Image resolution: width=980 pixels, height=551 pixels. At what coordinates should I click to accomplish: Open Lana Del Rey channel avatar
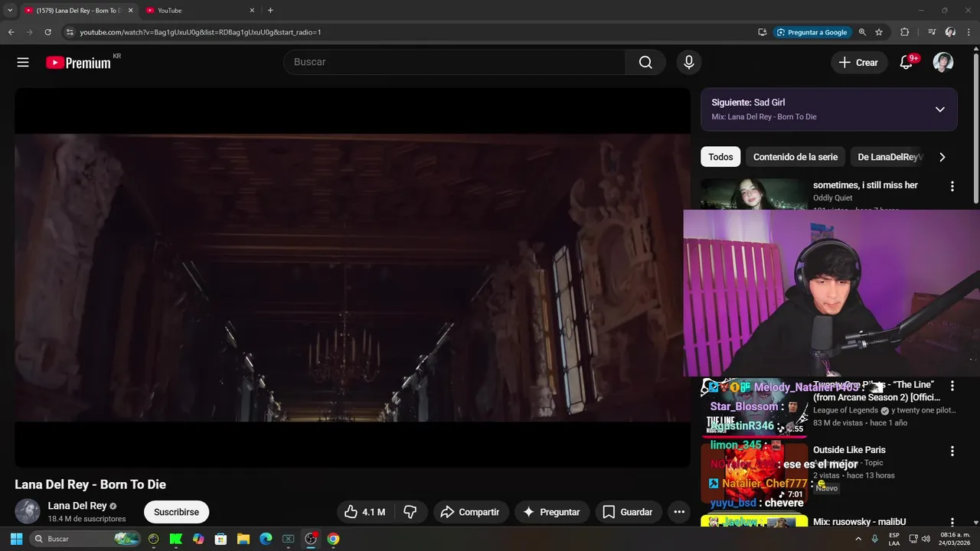click(x=28, y=511)
